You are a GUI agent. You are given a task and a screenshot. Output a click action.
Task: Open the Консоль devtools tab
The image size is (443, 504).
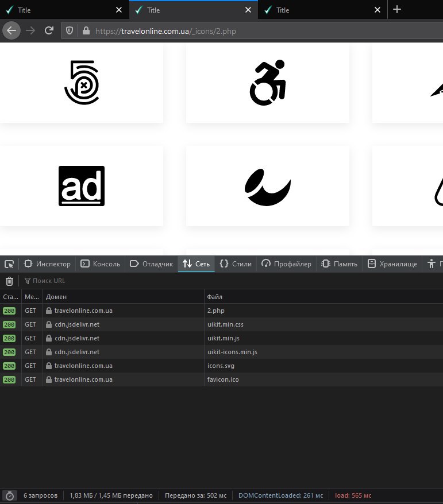[x=100, y=264]
